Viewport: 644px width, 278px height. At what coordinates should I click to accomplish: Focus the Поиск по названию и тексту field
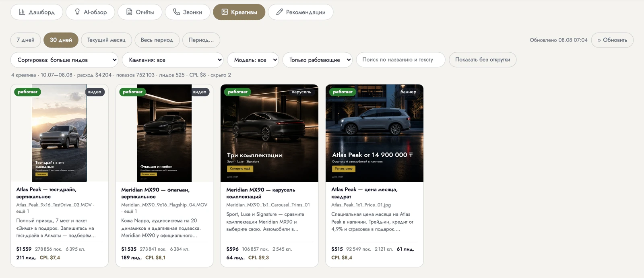coord(401,60)
